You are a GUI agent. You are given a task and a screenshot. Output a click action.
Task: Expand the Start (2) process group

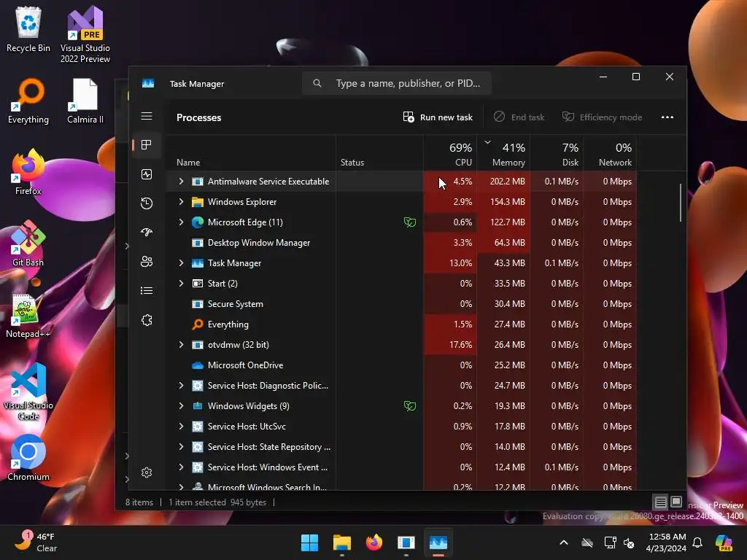tap(181, 284)
